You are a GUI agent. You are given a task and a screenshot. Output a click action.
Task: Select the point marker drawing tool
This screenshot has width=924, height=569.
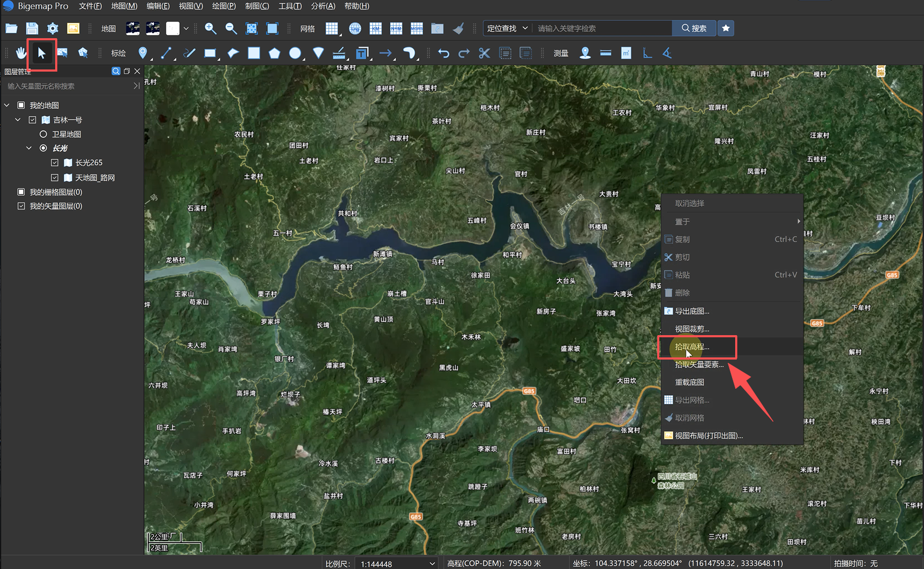tap(143, 53)
